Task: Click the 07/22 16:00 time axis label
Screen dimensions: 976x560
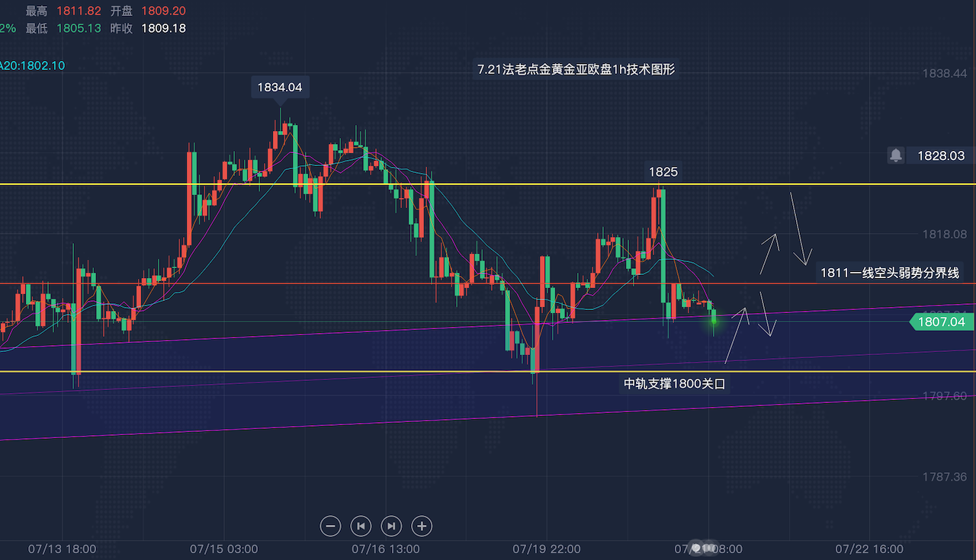Action: point(869,549)
